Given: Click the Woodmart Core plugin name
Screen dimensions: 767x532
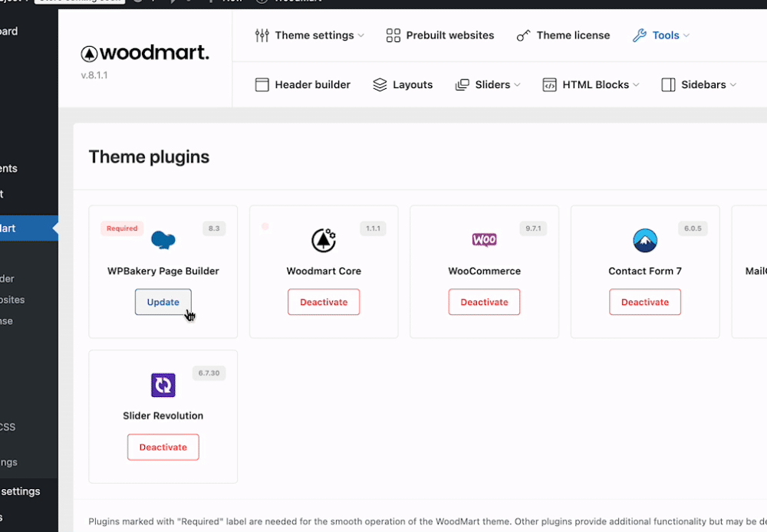Looking at the screenshot, I should [324, 271].
